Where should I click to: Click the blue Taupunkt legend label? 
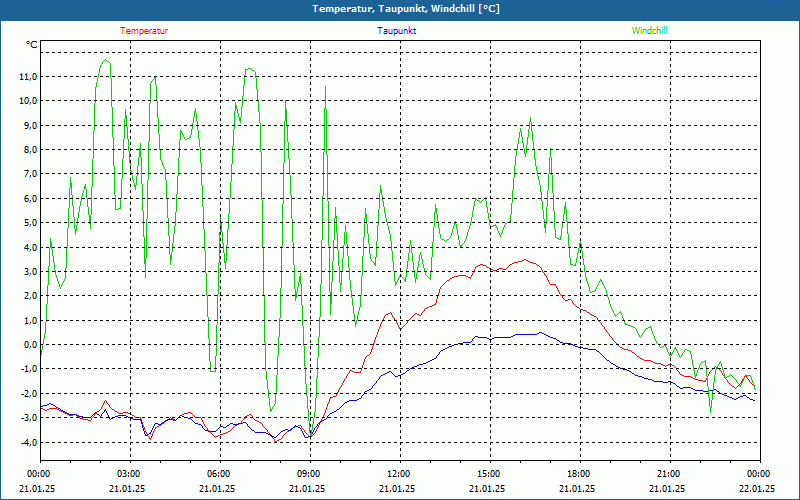tap(396, 31)
